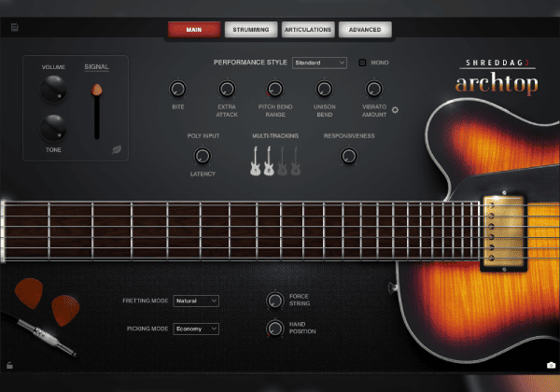560x392 pixels.
Task: Click the POLY INPUT label
Action: (203, 136)
